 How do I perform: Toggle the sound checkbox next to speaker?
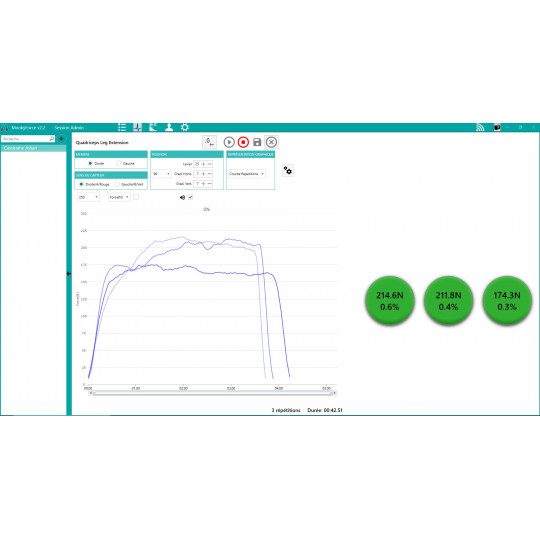click(190, 197)
